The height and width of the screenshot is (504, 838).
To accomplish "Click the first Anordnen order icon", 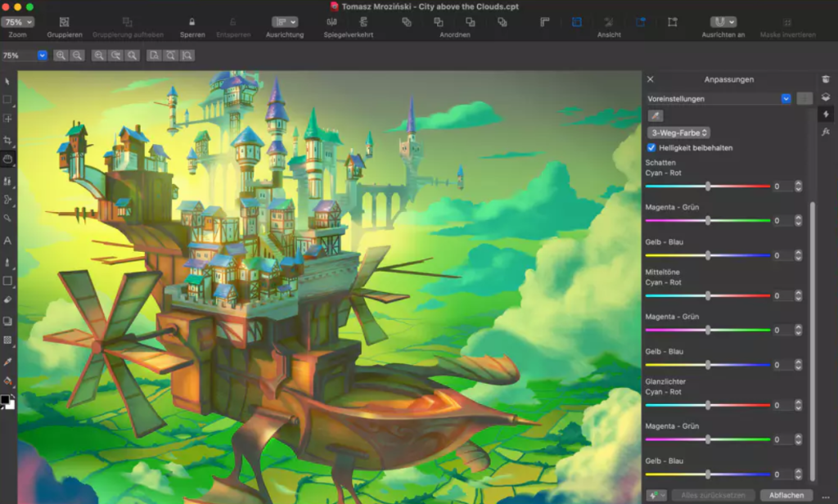I will tap(407, 22).
